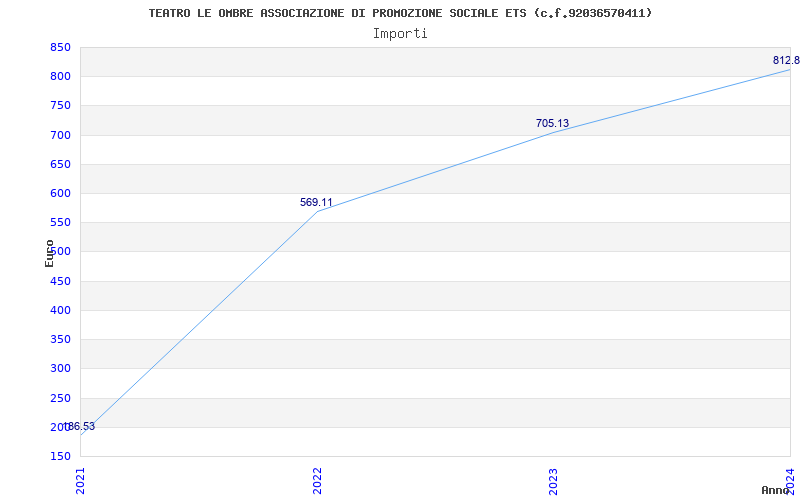Click the 400 y-axis tick label

point(60,310)
